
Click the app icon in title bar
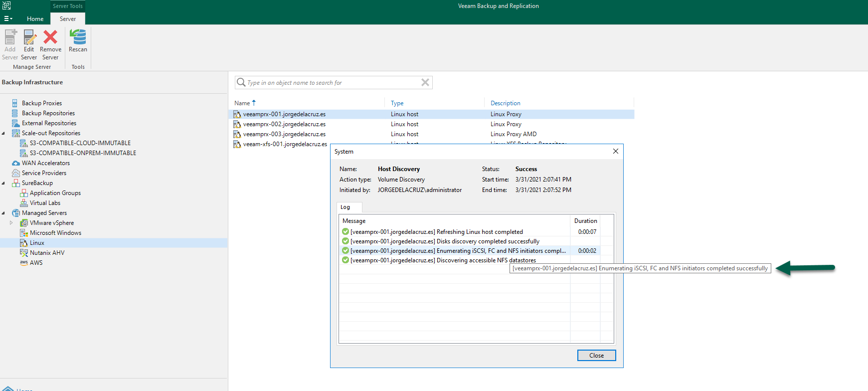(6, 5)
